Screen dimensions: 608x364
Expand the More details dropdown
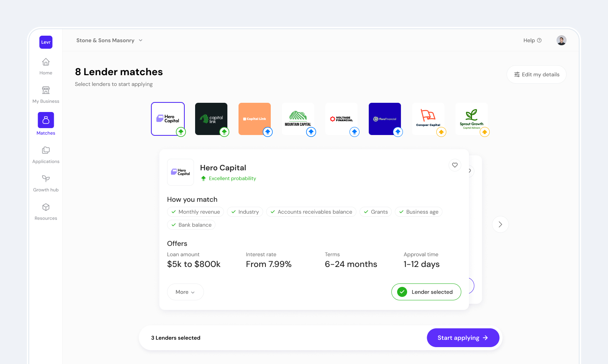pyautogui.click(x=185, y=292)
